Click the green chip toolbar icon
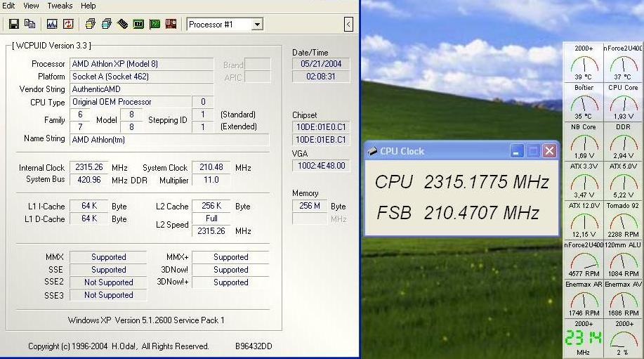Screen dimensions: 644x359 click(x=138, y=24)
